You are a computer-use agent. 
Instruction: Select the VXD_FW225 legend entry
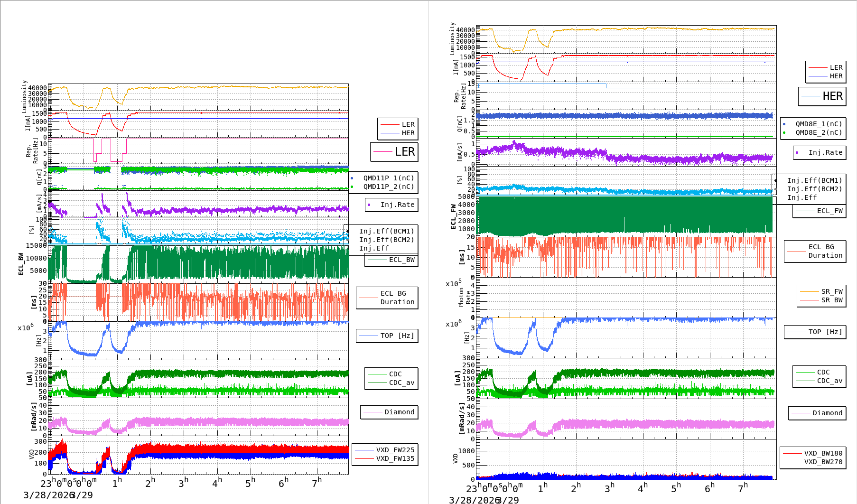pyautogui.click(x=385, y=450)
